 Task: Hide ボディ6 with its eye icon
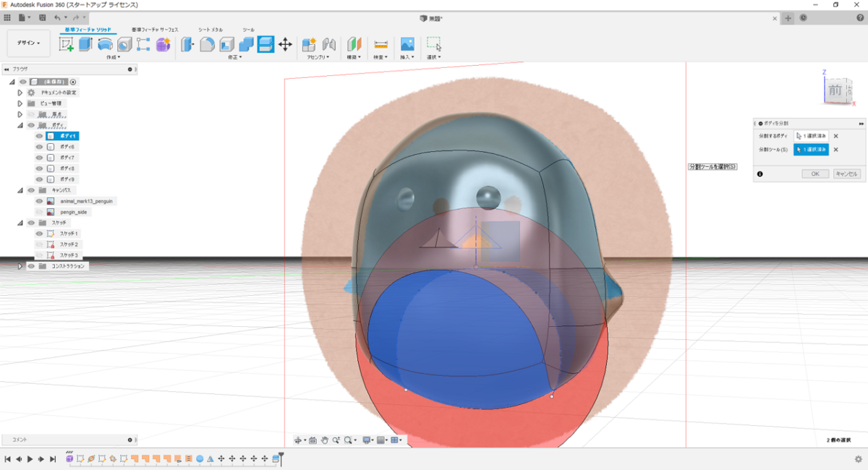pos(39,147)
